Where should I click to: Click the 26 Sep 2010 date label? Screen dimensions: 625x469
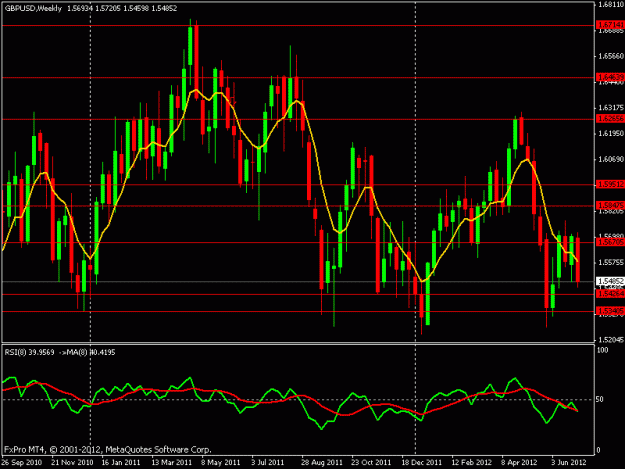(x=22, y=463)
